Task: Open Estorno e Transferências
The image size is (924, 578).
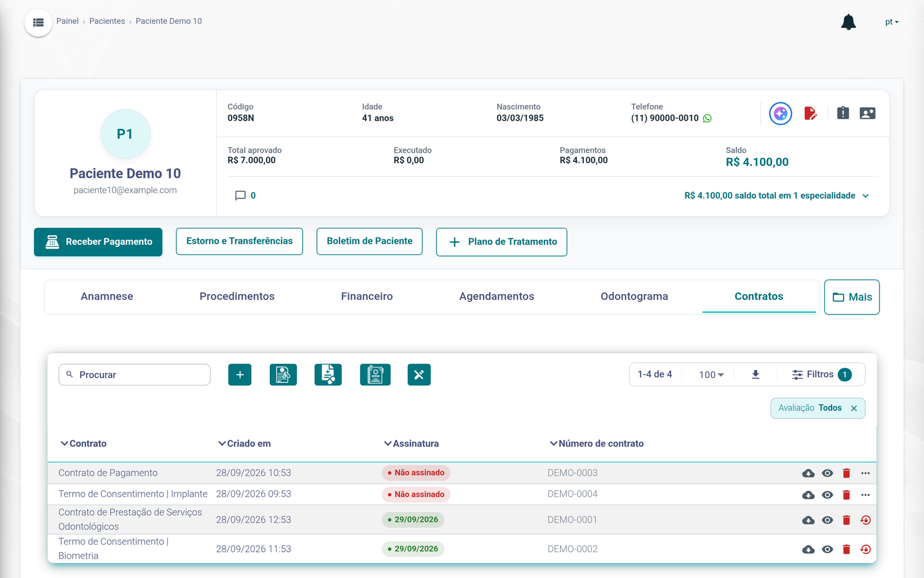Action: coord(239,241)
